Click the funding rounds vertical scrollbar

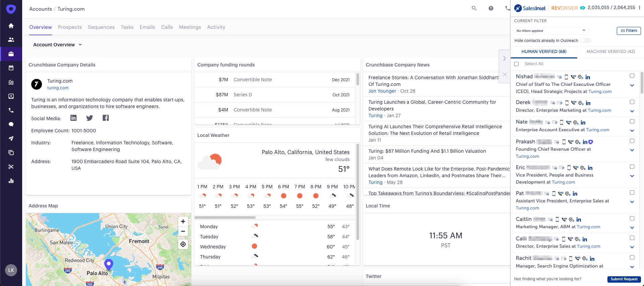(x=358, y=79)
